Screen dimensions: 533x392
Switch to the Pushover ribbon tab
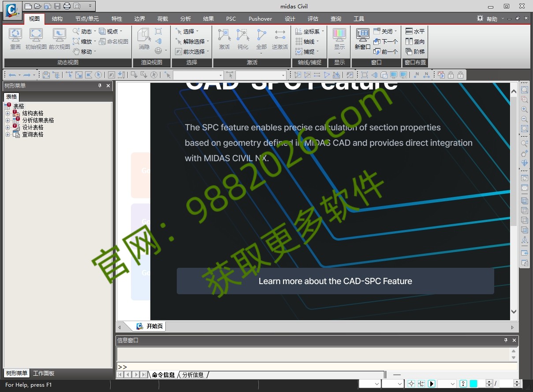(x=260, y=19)
